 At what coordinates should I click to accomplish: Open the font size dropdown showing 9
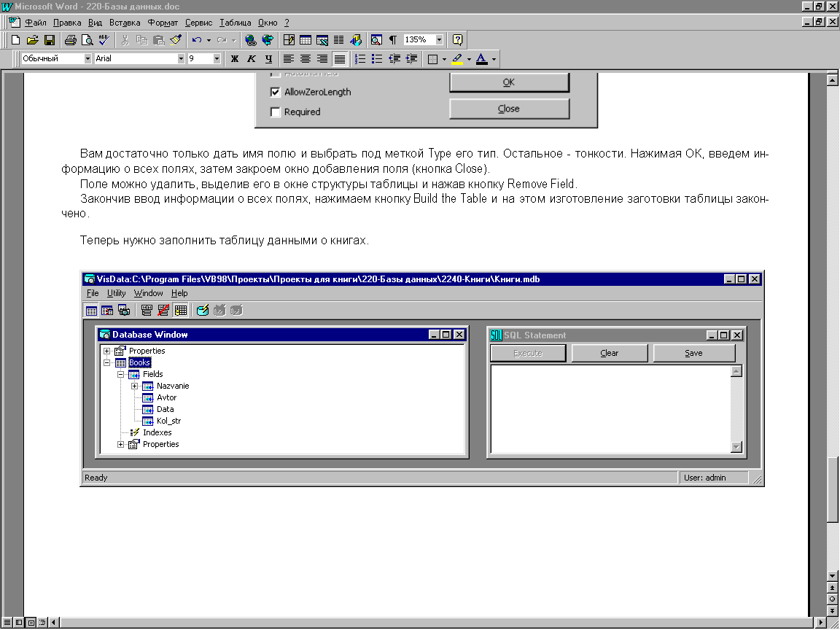(217, 59)
